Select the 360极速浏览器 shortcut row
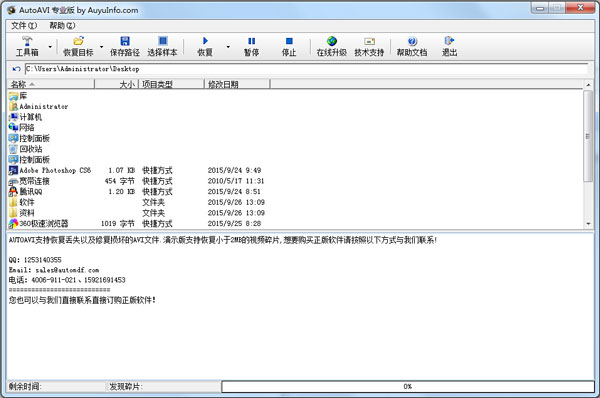600x398 pixels. point(137,223)
